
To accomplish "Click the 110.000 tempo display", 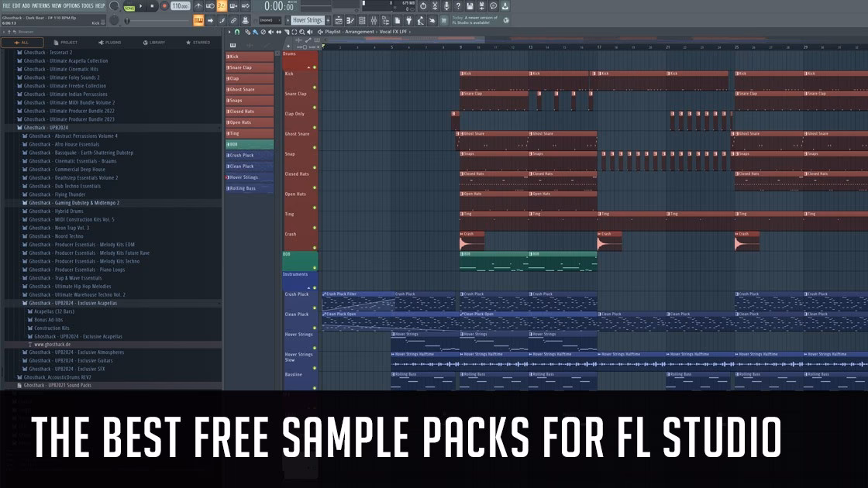I will tap(180, 6).
